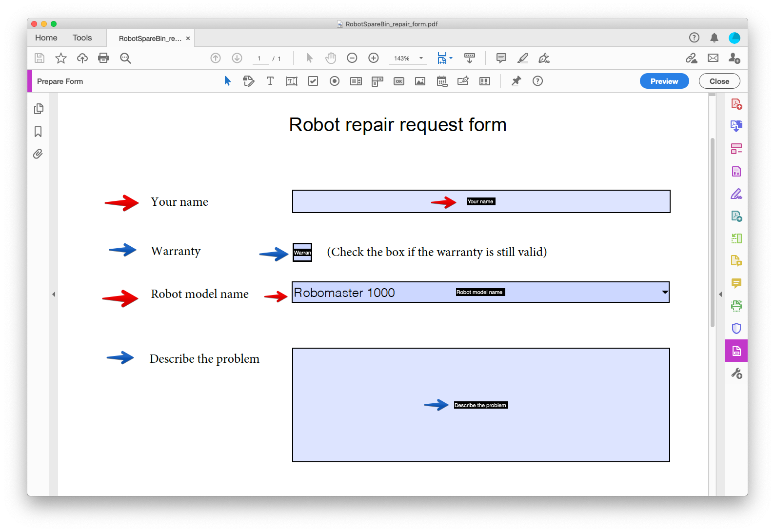
Task: Expand the left navigation pane arrow
Action: 54,294
